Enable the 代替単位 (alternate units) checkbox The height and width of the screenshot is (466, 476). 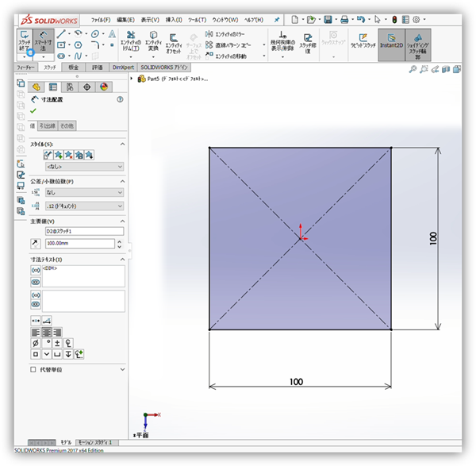pyautogui.click(x=33, y=370)
